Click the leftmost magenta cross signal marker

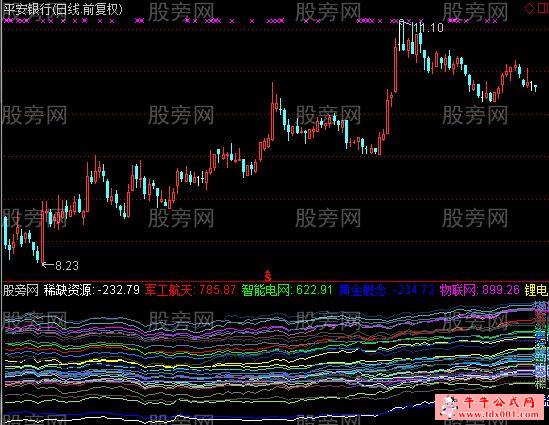(x=6, y=21)
